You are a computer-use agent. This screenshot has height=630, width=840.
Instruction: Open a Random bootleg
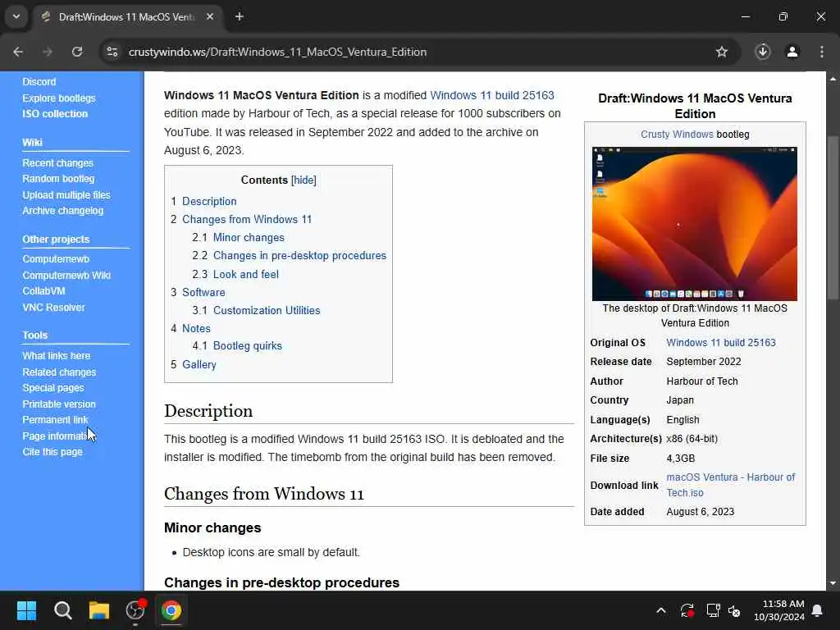click(58, 178)
